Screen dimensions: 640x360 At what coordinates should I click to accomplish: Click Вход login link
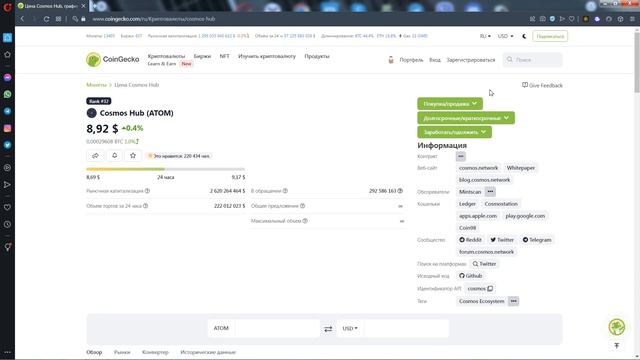(x=435, y=60)
